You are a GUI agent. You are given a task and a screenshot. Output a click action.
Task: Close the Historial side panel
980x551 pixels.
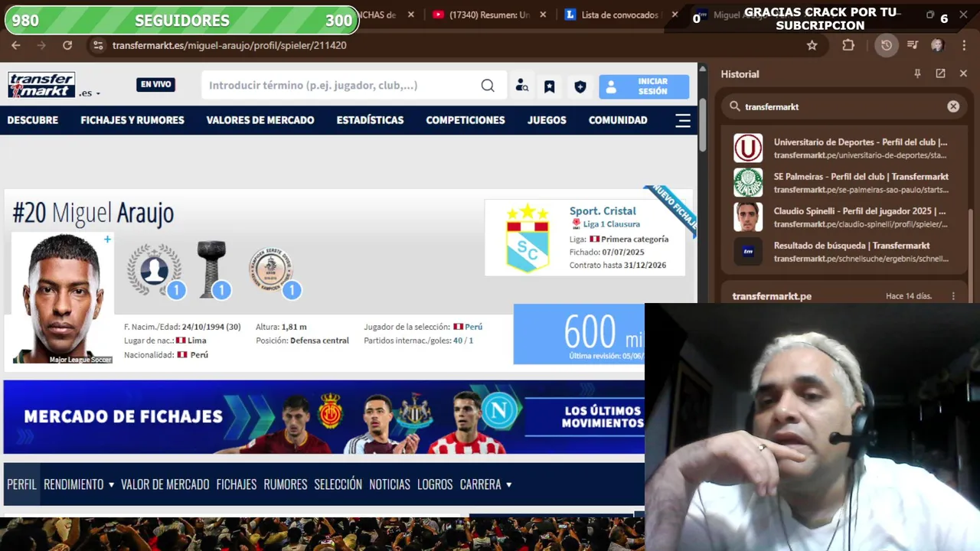(963, 73)
